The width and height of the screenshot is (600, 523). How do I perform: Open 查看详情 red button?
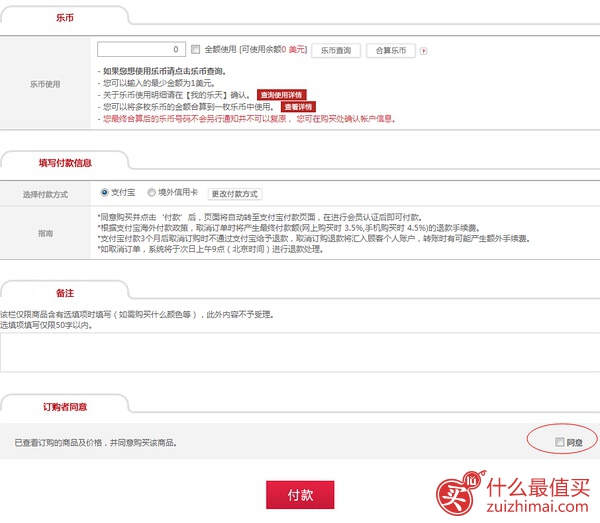pos(298,107)
